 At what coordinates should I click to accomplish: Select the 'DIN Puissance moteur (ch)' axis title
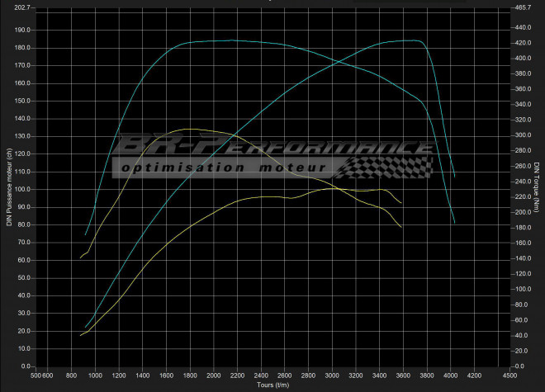pos(9,187)
